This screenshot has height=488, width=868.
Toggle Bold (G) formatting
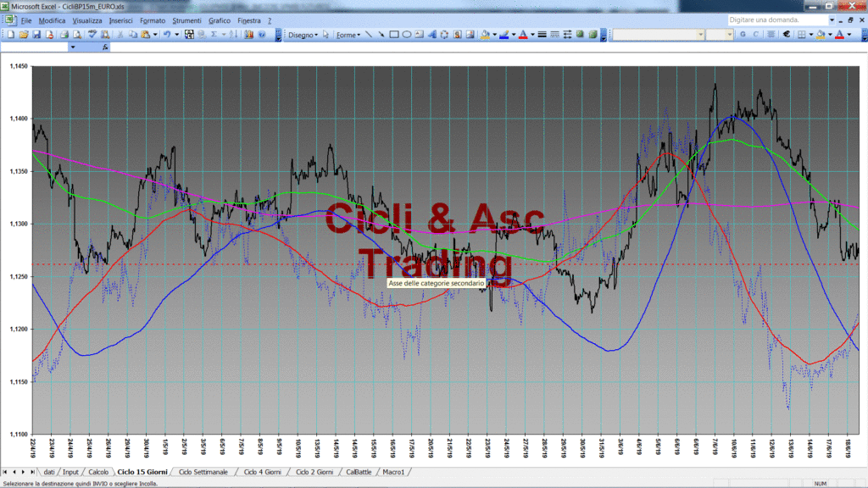743,35
